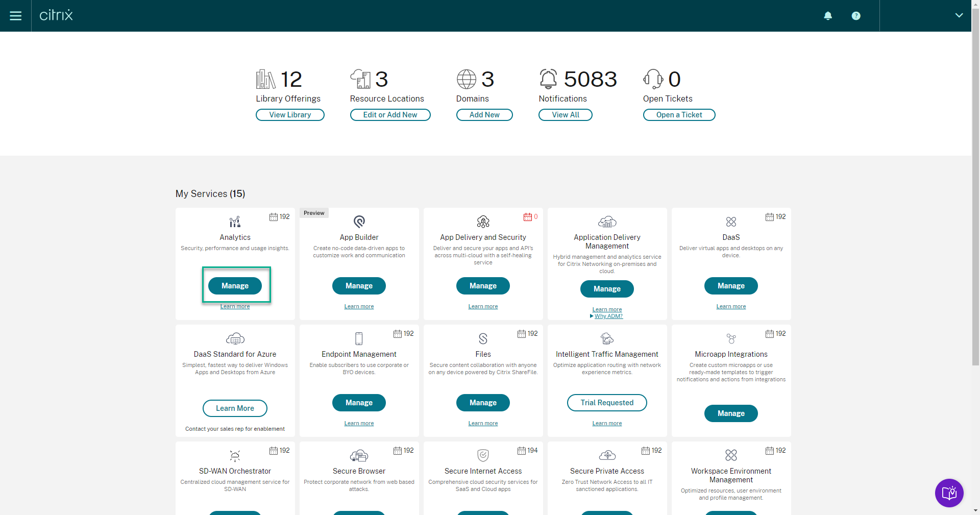
Task: Manage Application Delivery Management
Action: tap(607, 289)
